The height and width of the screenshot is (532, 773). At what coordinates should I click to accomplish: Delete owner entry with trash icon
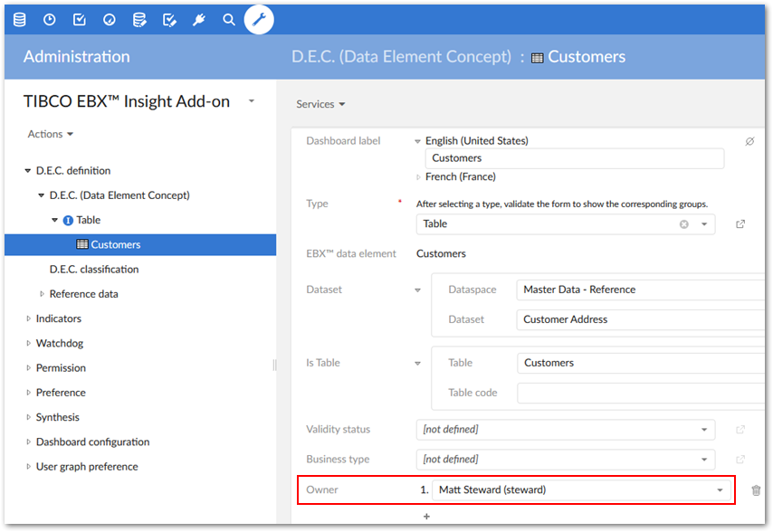(x=756, y=490)
